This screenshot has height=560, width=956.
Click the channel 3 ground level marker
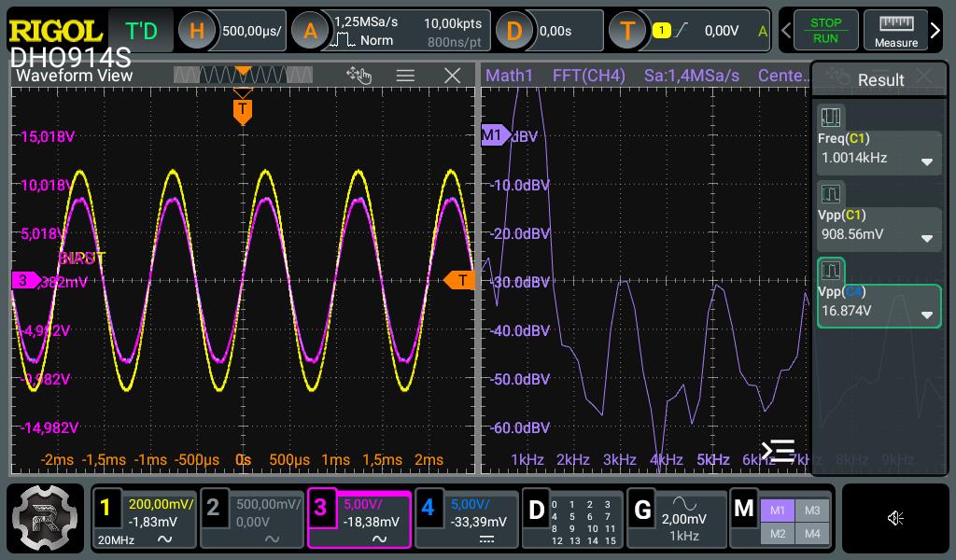[25, 280]
